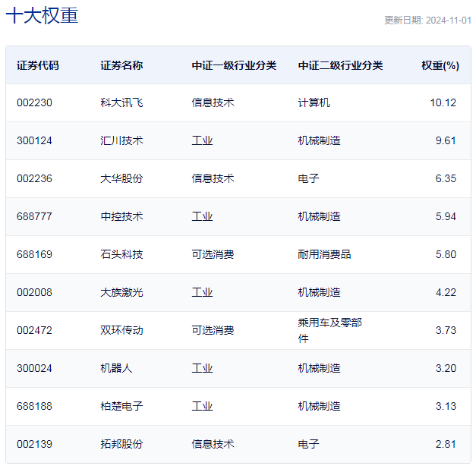Click 工业 in the 柏楚电子 row
Screen dimensions: 476x469
point(202,406)
